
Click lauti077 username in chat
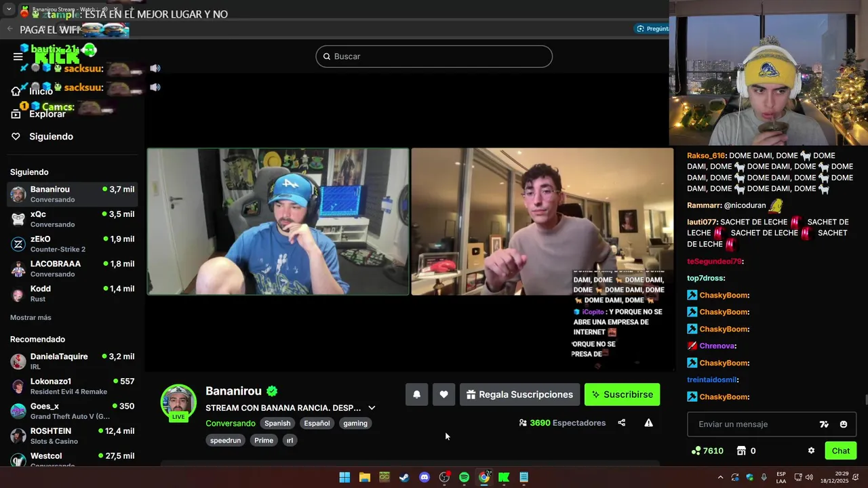point(702,222)
